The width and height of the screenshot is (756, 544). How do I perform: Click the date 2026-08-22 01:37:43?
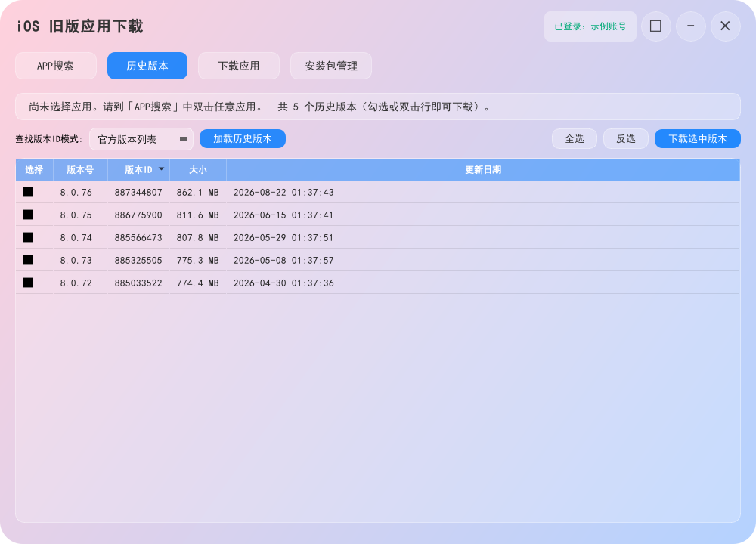283,193
